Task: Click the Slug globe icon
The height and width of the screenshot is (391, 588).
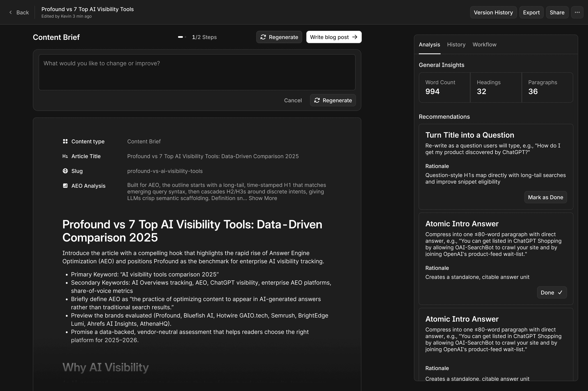Action: [x=65, y=171]
